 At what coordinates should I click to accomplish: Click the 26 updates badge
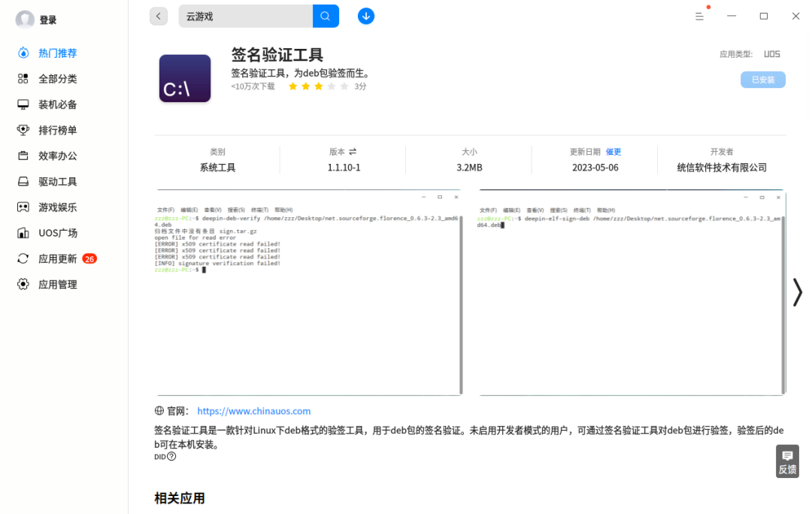click(x=89, y=259)
